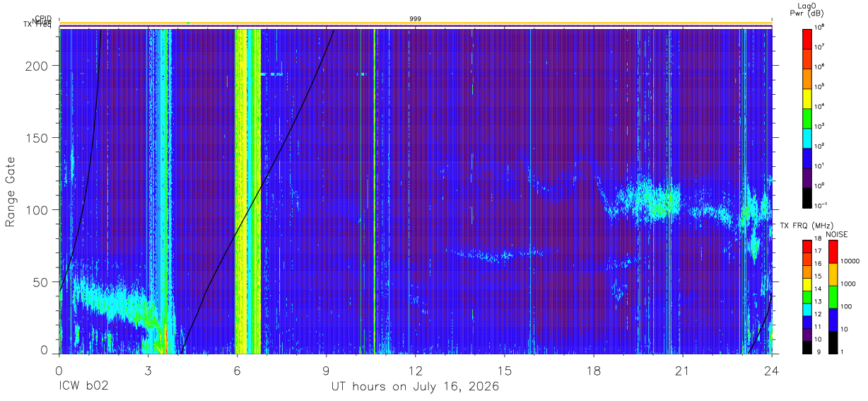The width and height of the screenshot is (868, 401).
Task: Click the '3' tick on the UT hours axis
Action: pos(148,370)
